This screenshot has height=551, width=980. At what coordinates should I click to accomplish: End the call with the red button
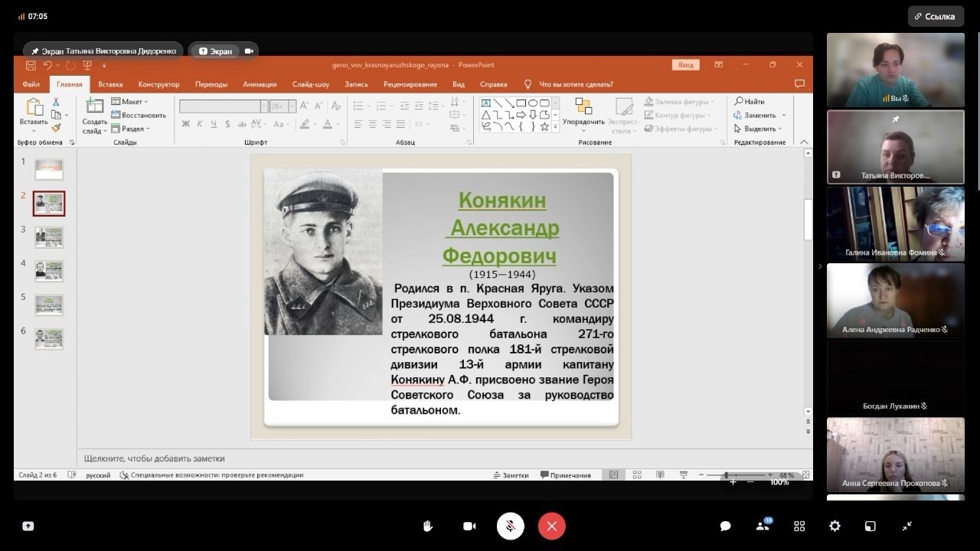click(551, 526)
